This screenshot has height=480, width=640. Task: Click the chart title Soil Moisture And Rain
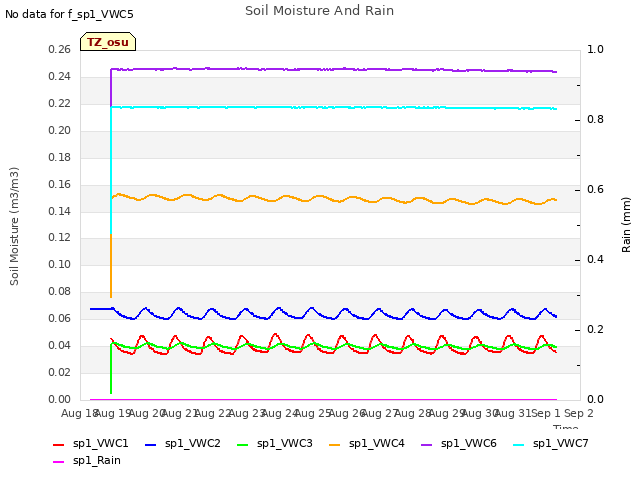click(320, 11)
